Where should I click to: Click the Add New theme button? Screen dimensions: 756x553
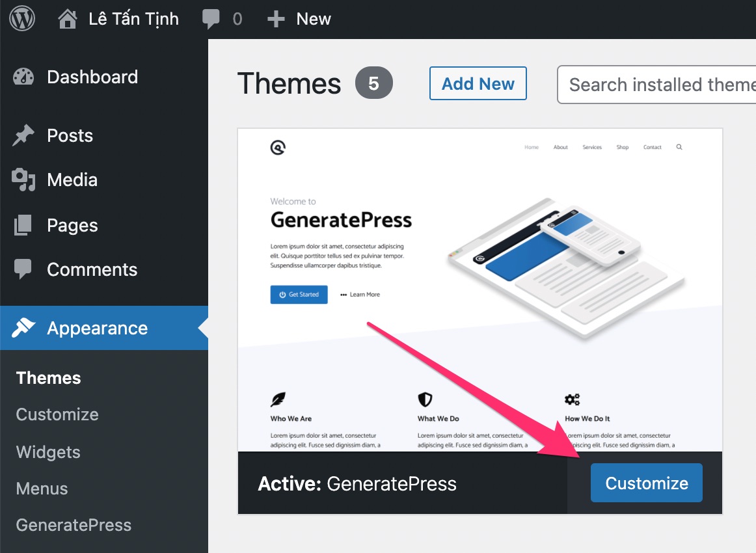[478, 83]
